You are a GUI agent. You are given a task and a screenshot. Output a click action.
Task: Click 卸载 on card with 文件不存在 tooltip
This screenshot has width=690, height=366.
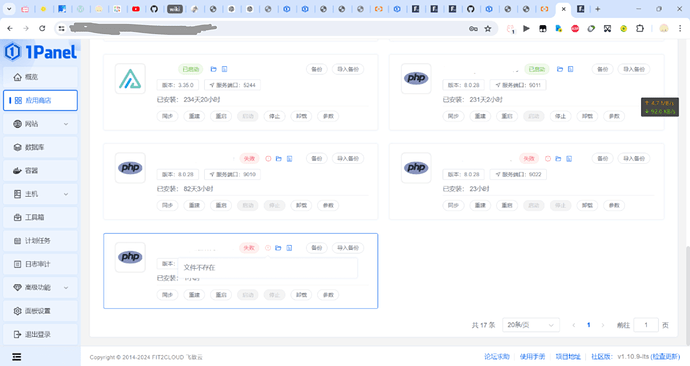point(301,295)
